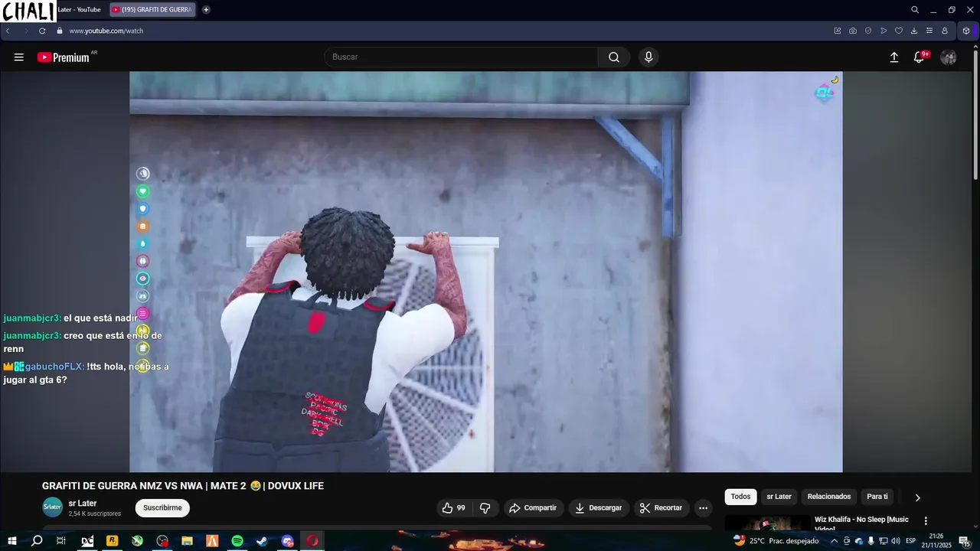The height and width of the screenshot is (551, 980).
Task: Open File Explorer in taskbar
Action: pos(187,541)
